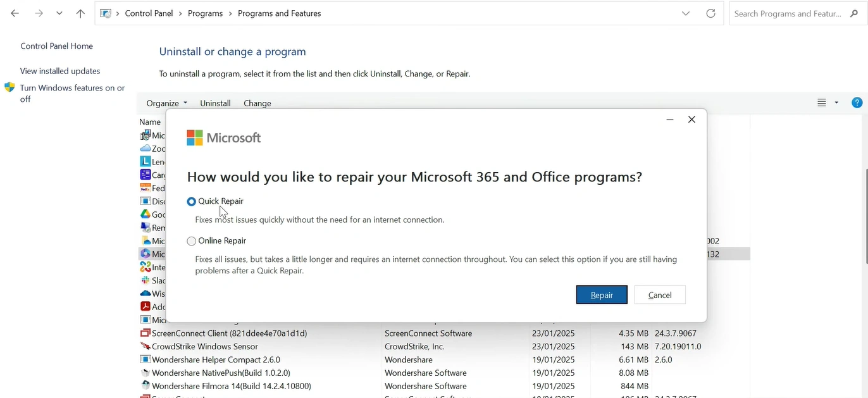Image resolution: width=868 pixels, height=398 pixels.
Task: Refresh the Programs and Features list
Action: pos(710,13)
